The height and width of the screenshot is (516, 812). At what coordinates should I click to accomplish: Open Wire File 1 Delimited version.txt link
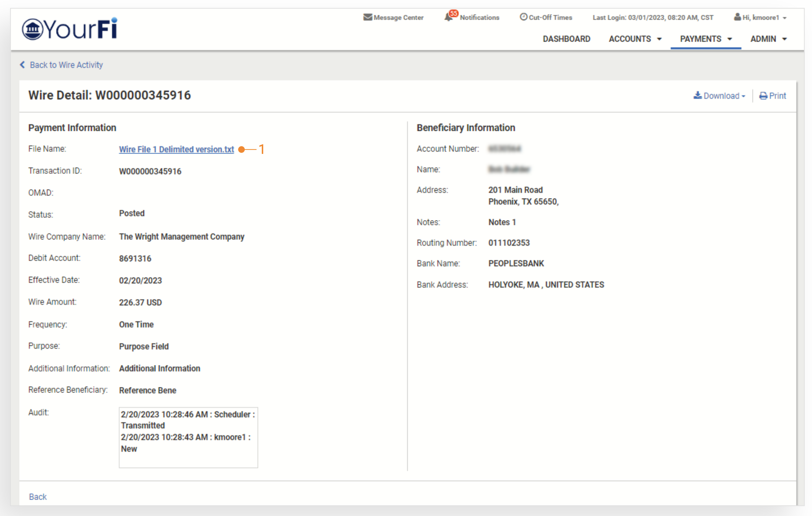176,149
